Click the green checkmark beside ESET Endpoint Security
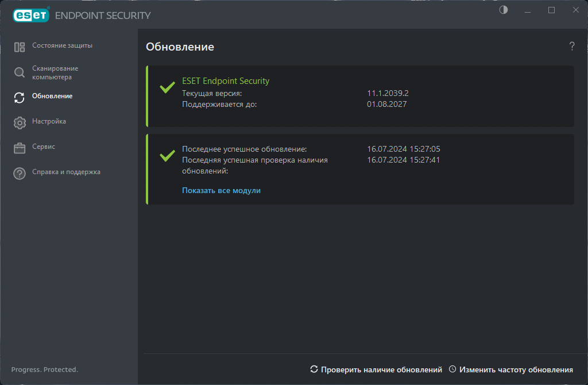588x385 pixels. pyautogui.click(x=167, y=87)
